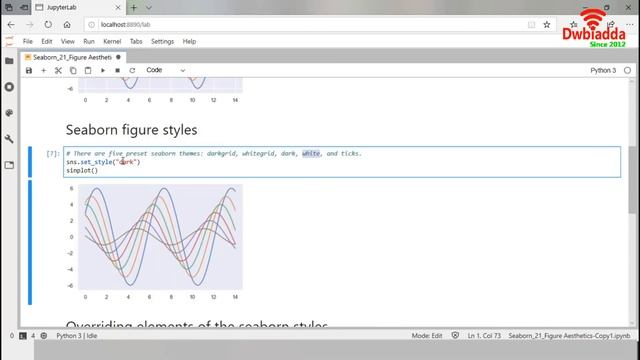Click inside the sns.set_style code cell
Screen dimensions: 640x360
(342, 162)
